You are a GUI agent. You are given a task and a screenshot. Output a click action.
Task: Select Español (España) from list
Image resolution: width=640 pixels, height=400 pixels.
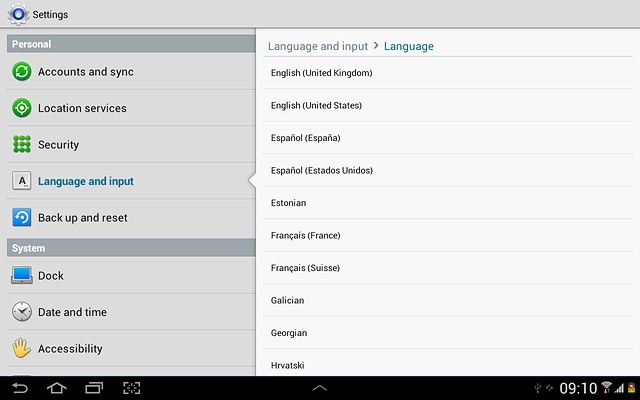pyautogui.click(x=448, y=138)
